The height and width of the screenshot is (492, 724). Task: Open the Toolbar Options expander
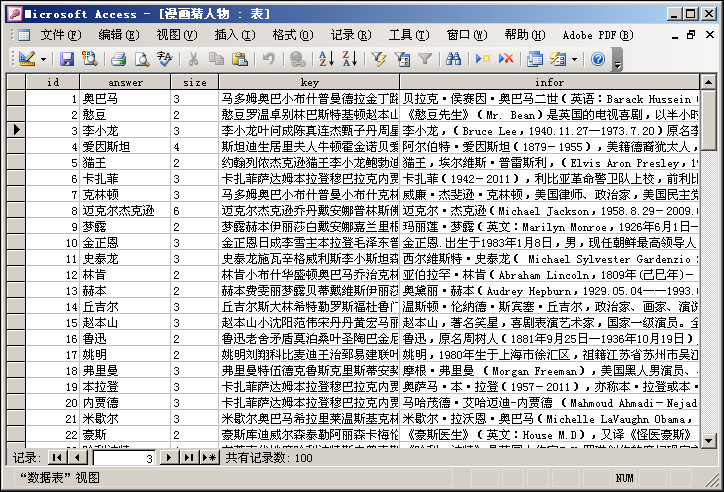pos(617,60)
